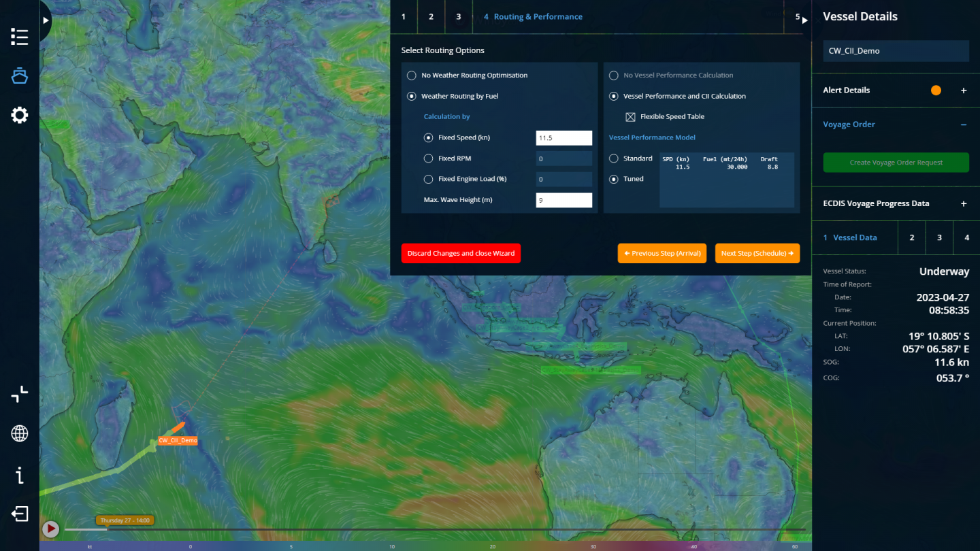This screenshot has width=980, height=551.
Task: Click Create Voyage Order Request
Action: coord(896,162)
